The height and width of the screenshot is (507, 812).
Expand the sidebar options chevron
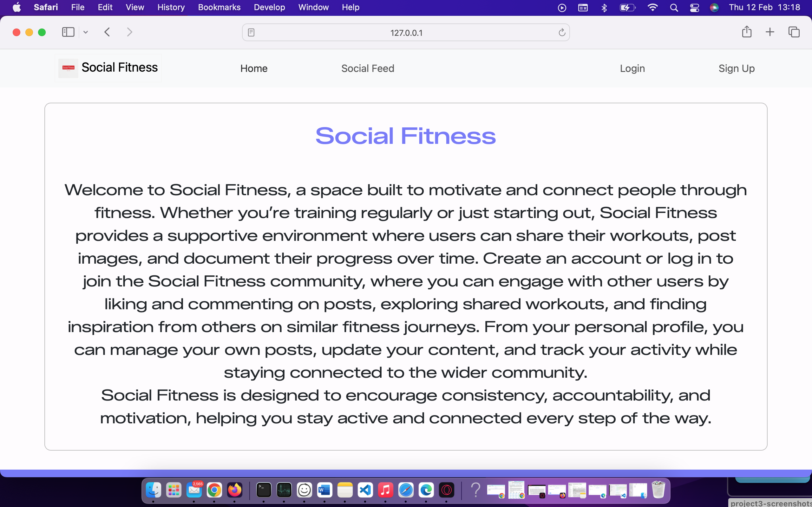[x=86, y=32]
